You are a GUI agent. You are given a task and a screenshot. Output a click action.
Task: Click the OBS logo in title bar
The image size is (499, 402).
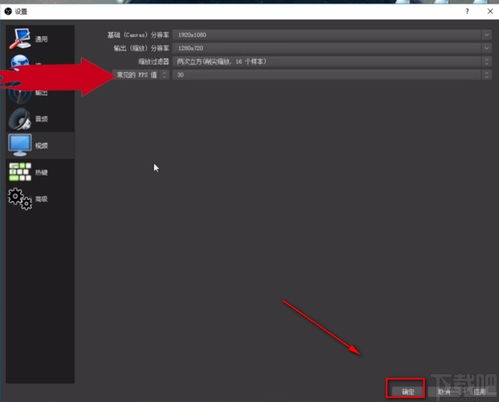click(x=8, y=12)
